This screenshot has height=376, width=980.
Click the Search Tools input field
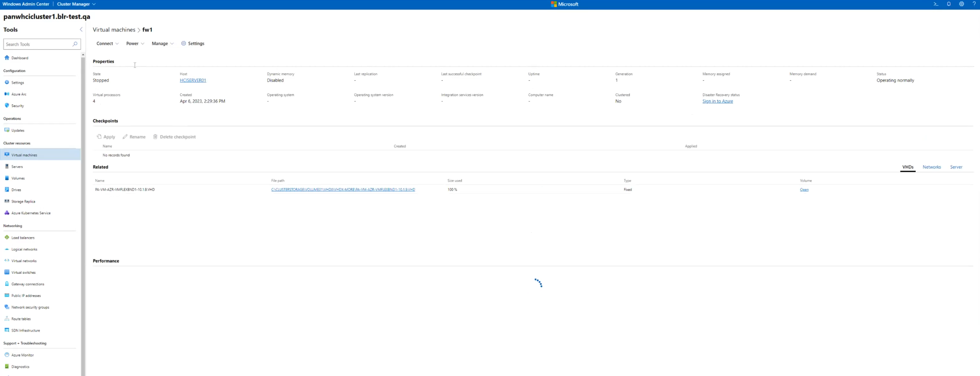[38, 44]
